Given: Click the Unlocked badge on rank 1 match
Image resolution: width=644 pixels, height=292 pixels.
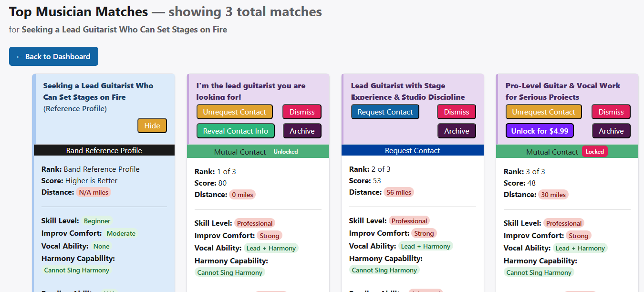Looking at the screenshot, I should pyautogui.click(x=285, y=151).
